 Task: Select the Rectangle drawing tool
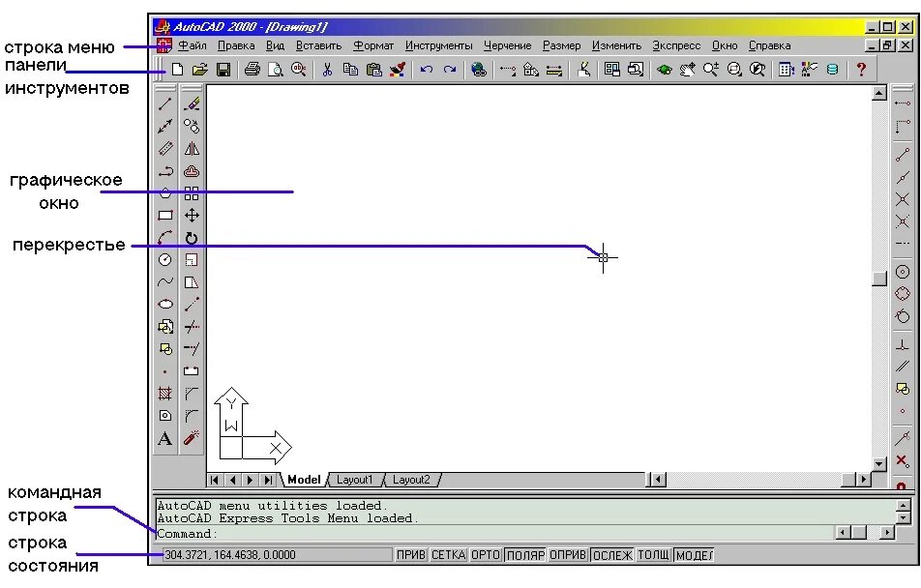(x=165, y=216)
